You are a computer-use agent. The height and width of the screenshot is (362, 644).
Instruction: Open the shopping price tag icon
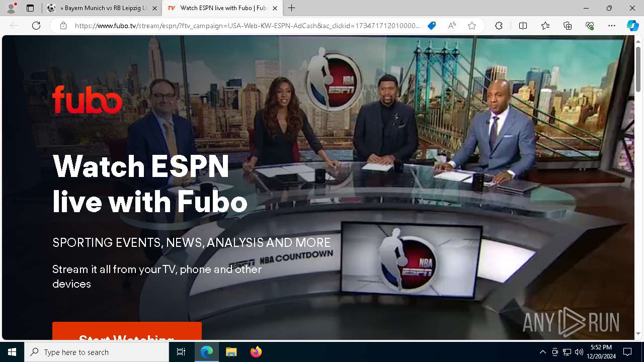(432, 26)
